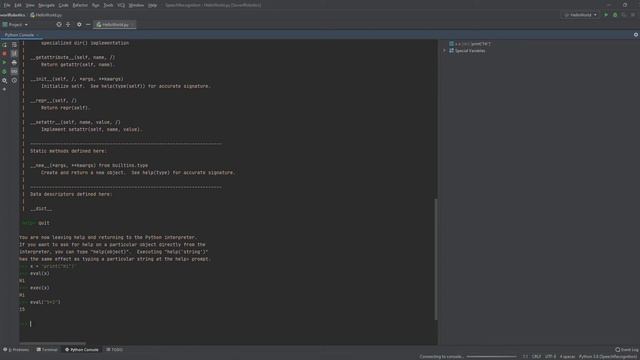
Task: Toggle scroll to end in console toolbar
Action: pyautogui.click(x=14, y=53)
